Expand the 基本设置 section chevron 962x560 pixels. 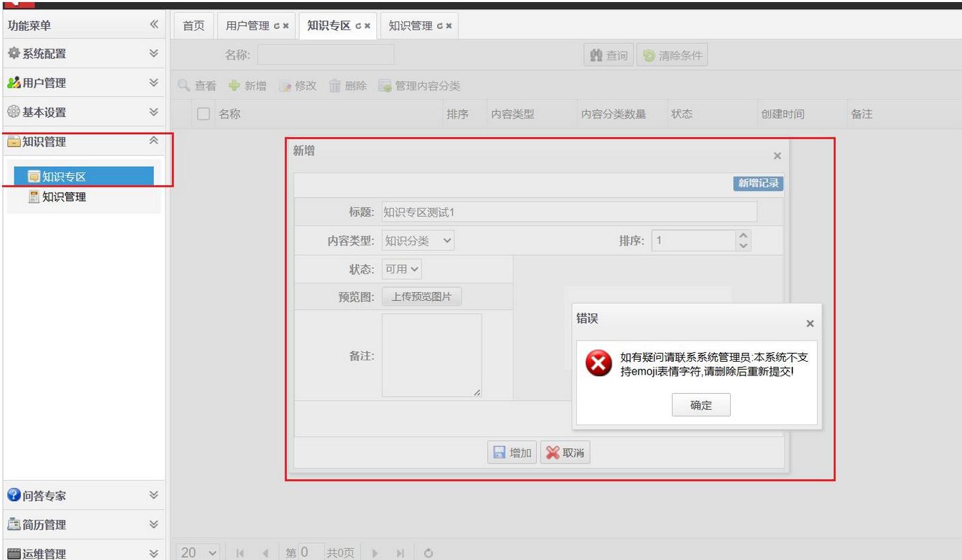click(x=154, y=112)
